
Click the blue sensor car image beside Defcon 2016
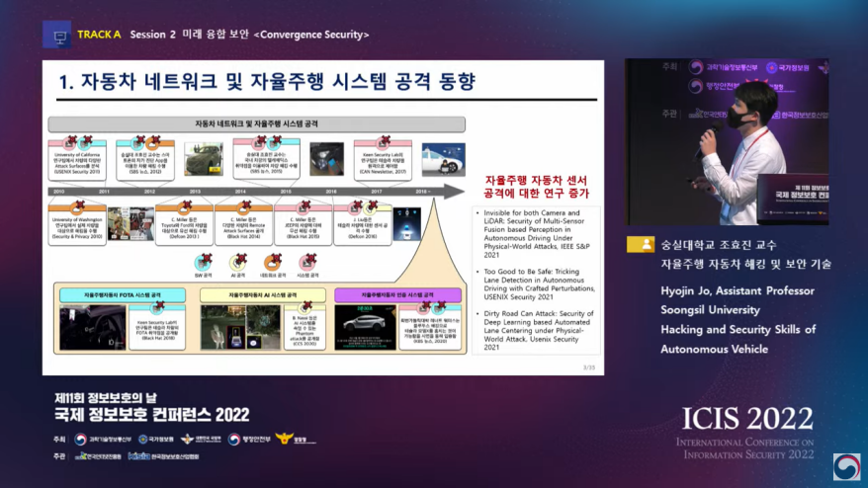tap(407, 224)
